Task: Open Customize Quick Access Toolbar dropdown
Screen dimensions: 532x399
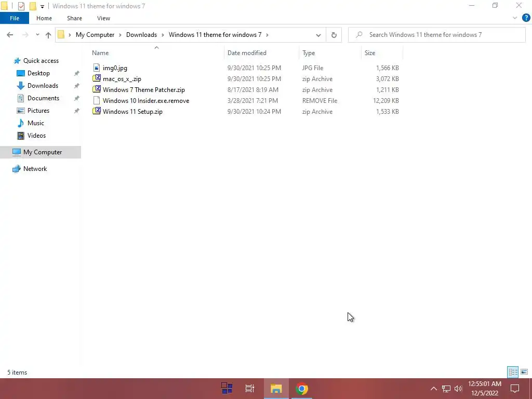Action: pyautogui.click(x=42, y=6)
